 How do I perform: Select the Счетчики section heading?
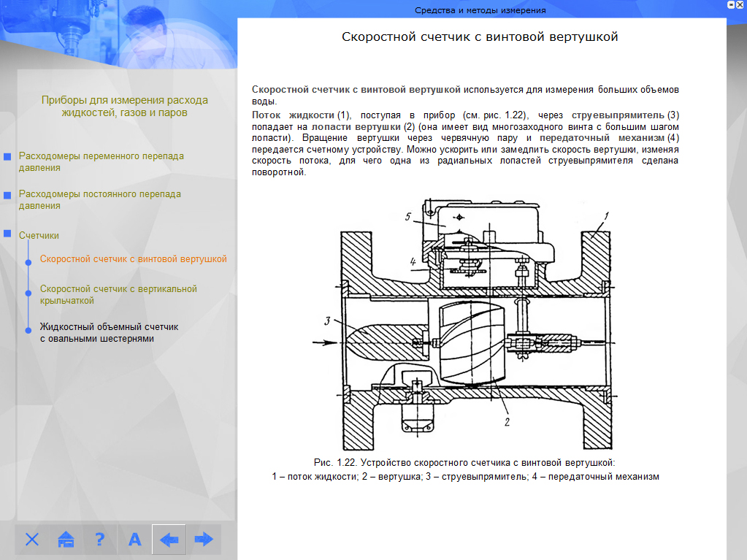pos(39,235)
